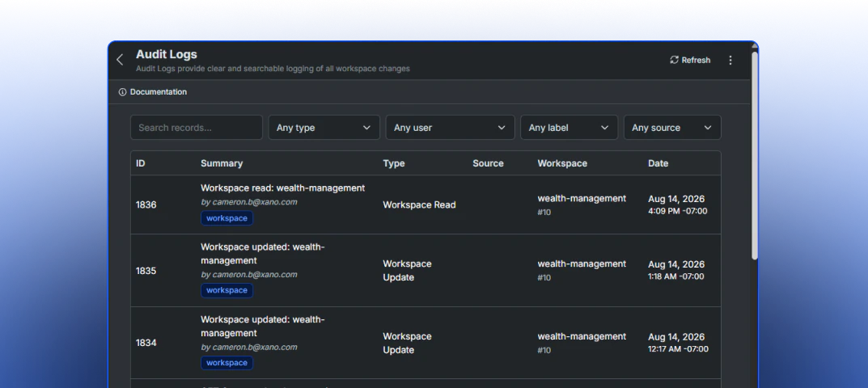Click the 4:09 PM -07:00 timestamp
The width and height of the screenshot is (868, 388).
tap(678, 211)
